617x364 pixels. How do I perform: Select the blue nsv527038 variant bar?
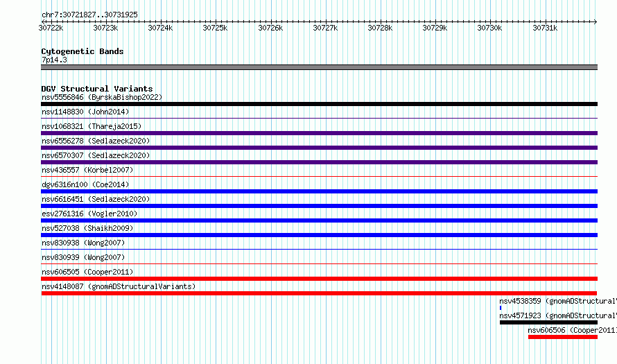point(319,235)
